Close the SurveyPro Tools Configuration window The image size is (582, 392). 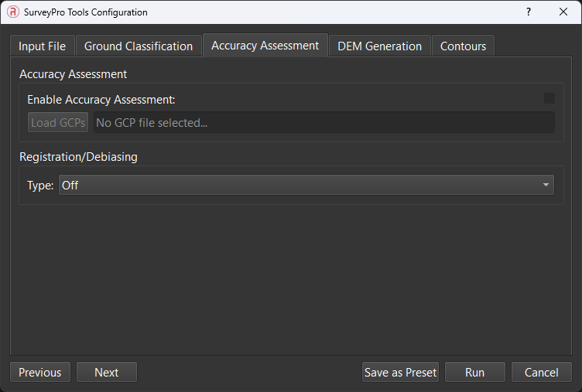click(563, 12)
